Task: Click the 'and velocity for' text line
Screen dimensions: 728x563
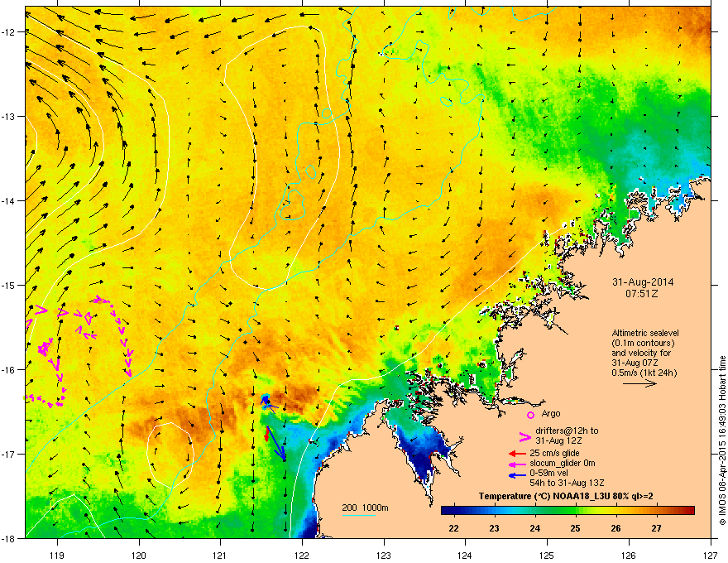Action: [640, 353]
